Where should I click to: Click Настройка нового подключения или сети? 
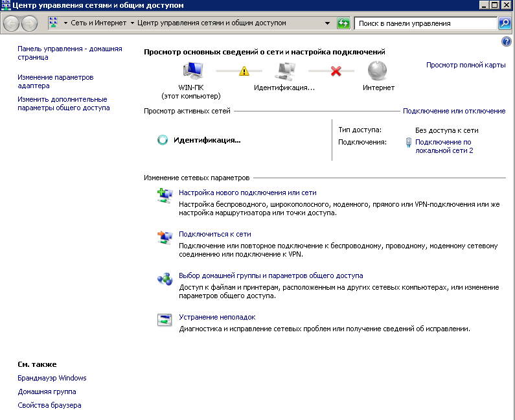point(247,192)
